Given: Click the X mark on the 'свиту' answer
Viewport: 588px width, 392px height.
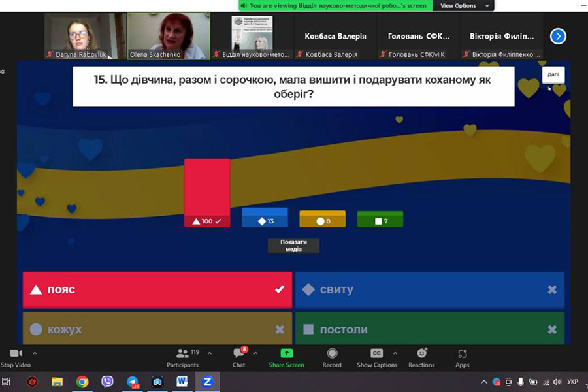Looking at the screenshot, I should click(x=552, y=289).
